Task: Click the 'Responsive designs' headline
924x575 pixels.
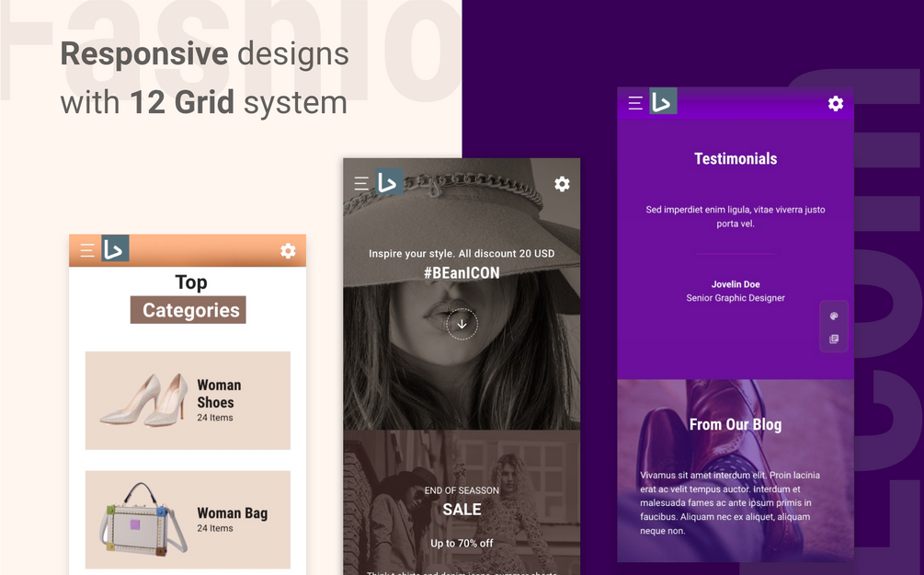Action: [204, 54]
